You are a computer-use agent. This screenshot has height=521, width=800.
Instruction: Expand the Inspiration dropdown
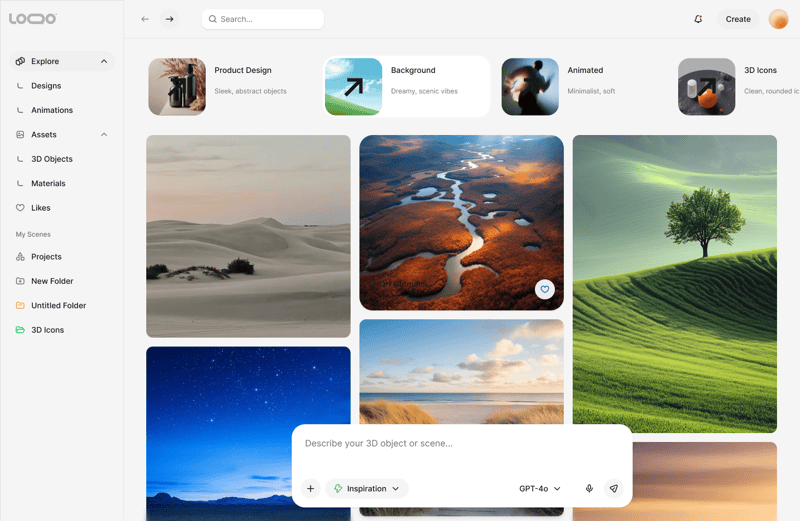(x=367, y=488)
